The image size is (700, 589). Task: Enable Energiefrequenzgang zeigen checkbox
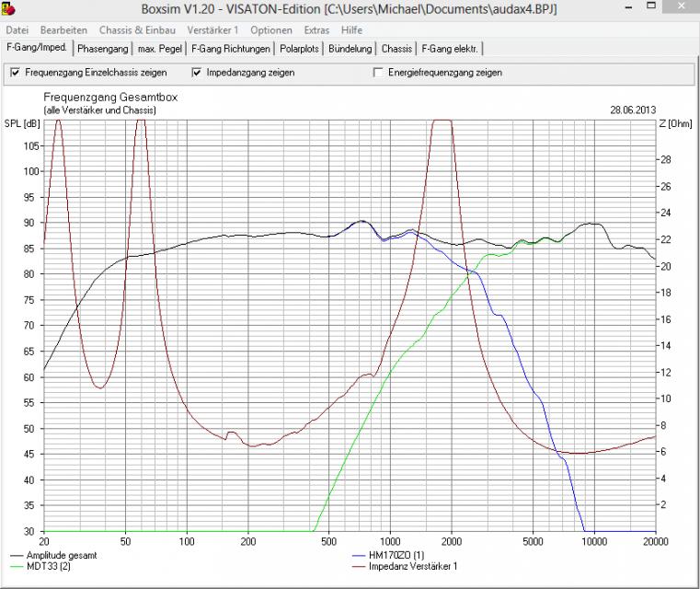click(377, 73)
